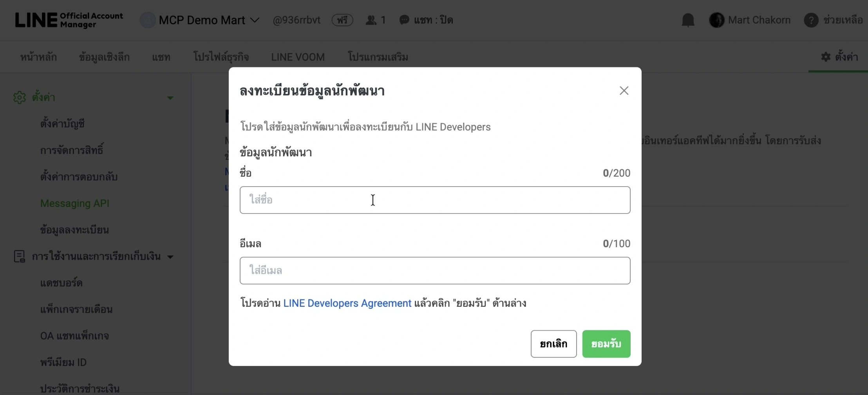Click the friends count icon

(x=371, y=20)
